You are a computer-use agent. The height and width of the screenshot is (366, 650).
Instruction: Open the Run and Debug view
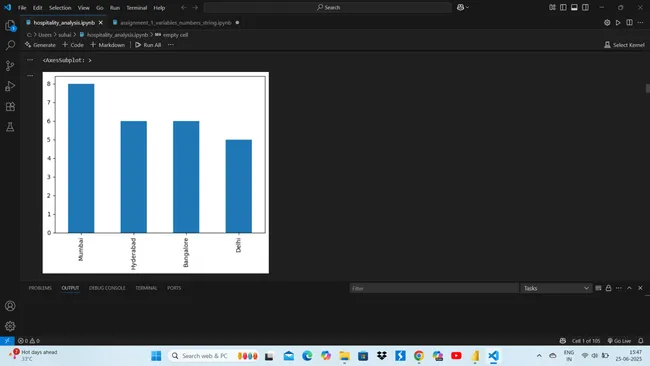[10, 86]
